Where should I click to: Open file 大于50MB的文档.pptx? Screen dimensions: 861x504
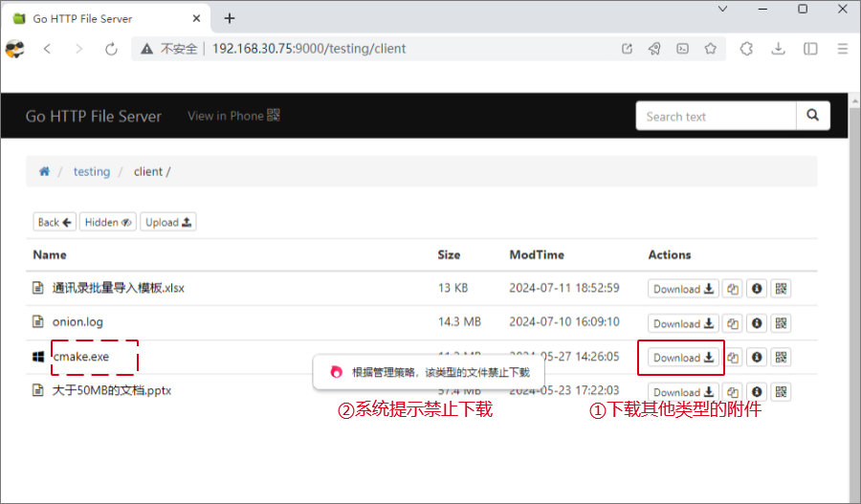pyautogui.click(x=112, y=390)
